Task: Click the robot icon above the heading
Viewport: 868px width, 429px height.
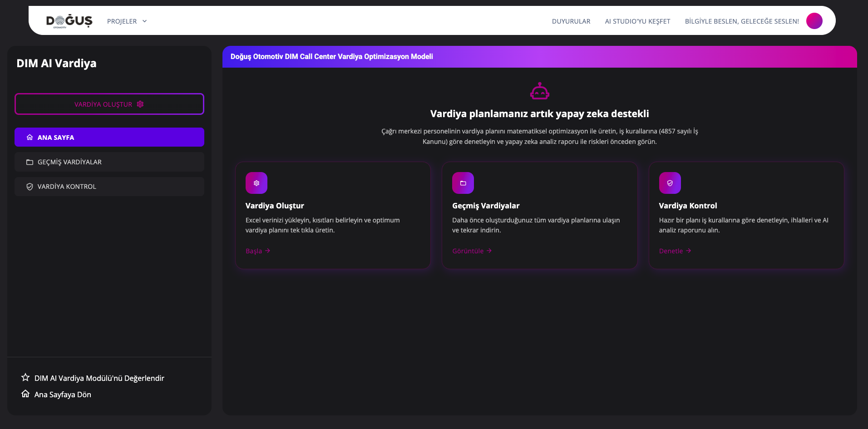Action: [540, 91]
